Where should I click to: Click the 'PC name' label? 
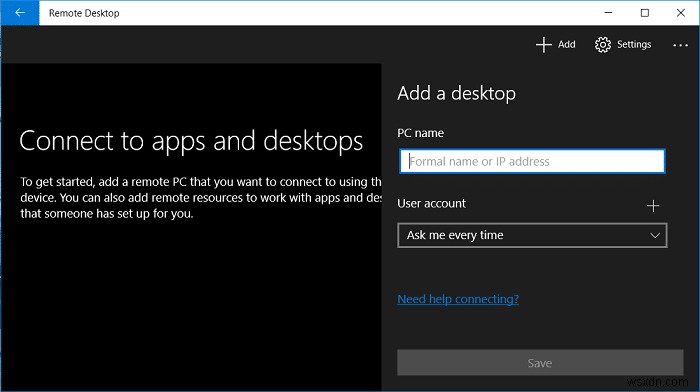click(421, 133)
